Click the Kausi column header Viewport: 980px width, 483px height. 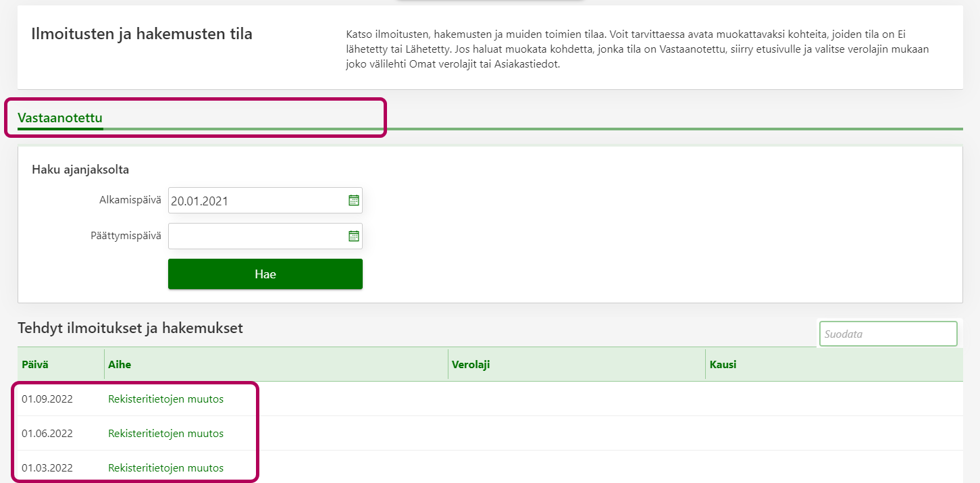(723, 365)
